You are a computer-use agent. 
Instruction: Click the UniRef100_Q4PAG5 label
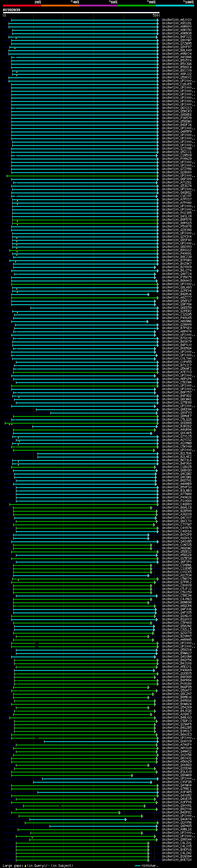[177, 826]
